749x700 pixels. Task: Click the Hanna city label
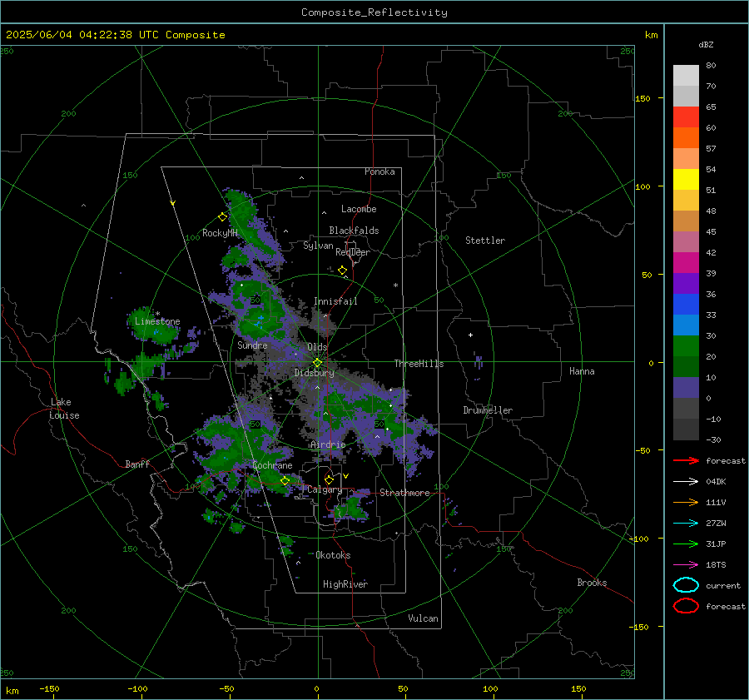[582, 371]
